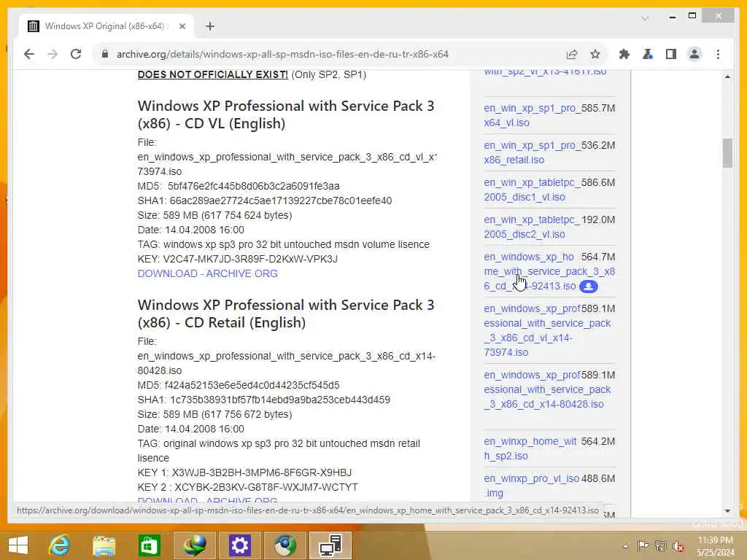Click the scrollbar up arrow
The width and height of the screenshot is (747, 560).
[x=727, y=76]
